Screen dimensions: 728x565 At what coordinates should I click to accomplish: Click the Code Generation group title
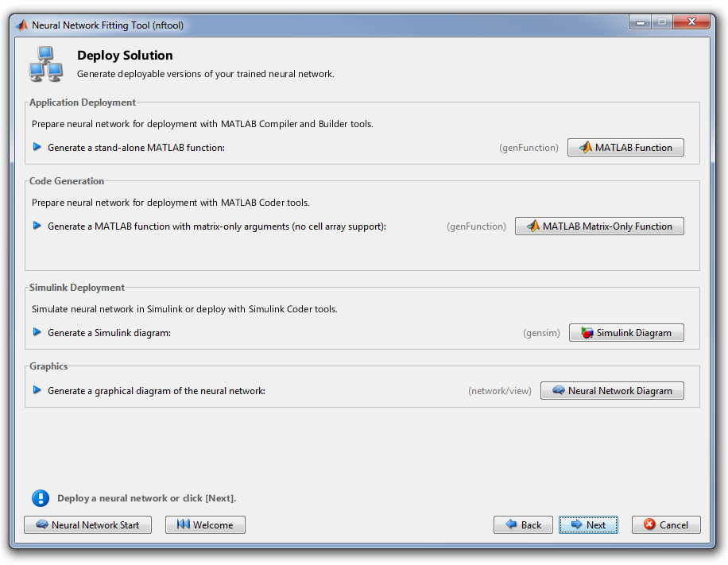[67, 181]
